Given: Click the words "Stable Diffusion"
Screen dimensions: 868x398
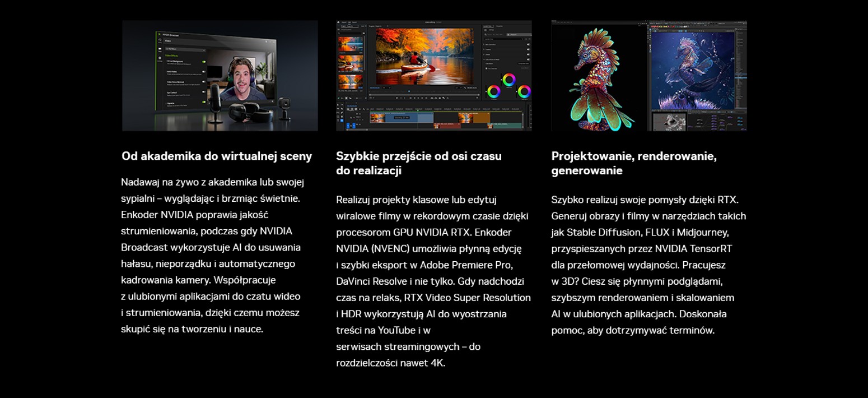Looking at the screenshot, I should click(604, 232).
